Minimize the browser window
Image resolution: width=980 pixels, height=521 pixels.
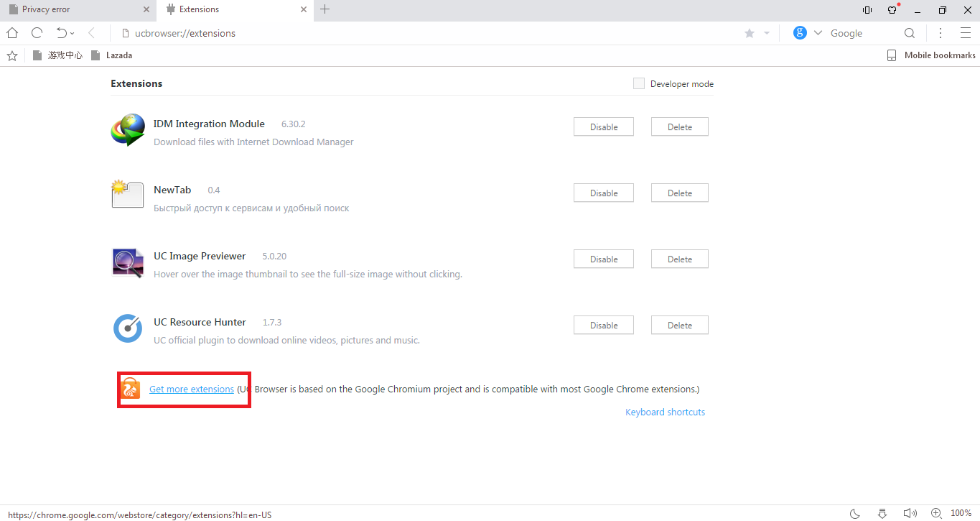[918, 10]
